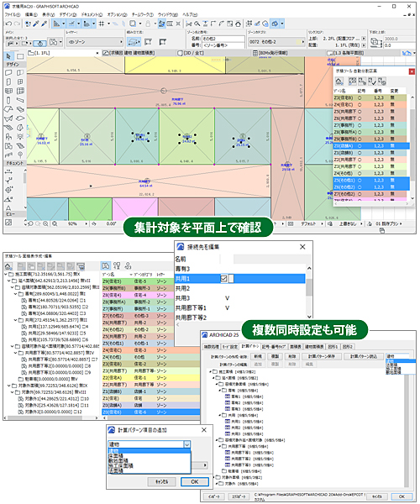The width and height of the screenshot is (420, 504).
Task: Click the 新規 button in the calculation pattern tab
Action: pos(258,356)
